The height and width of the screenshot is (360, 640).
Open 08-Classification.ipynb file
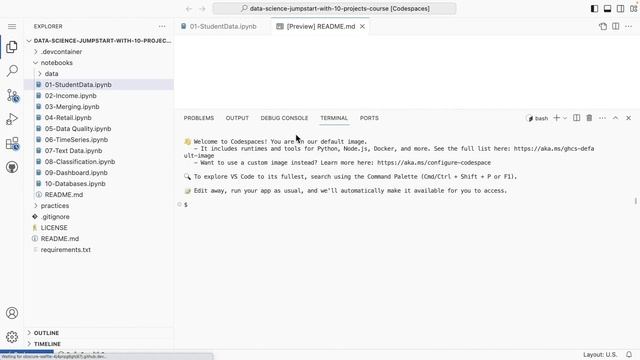click(x=99, y=162)
